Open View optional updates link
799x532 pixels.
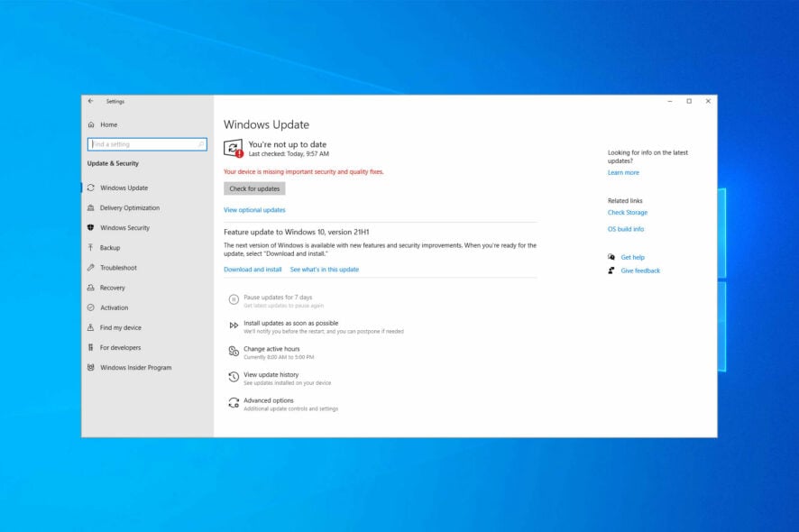pyautogui.click(x=254, y=210)
